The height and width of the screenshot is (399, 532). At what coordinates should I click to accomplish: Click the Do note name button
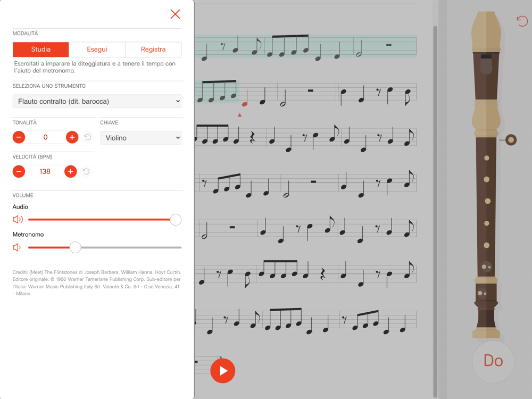[493, 361]
